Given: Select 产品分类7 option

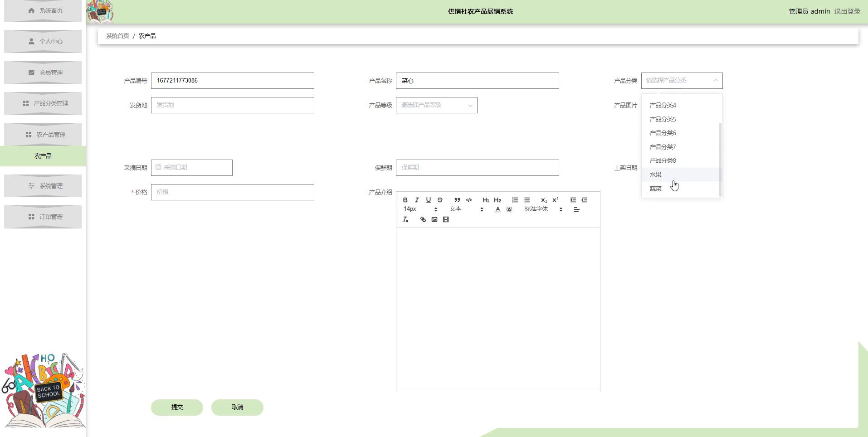Looking at the screenshot, I should (681, 147).
